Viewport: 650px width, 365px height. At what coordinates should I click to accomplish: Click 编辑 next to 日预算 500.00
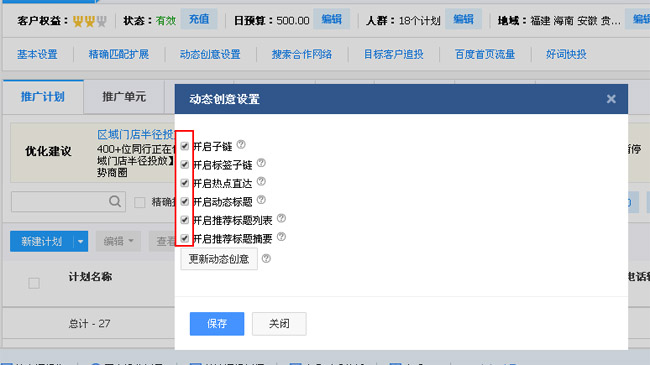(x=332, y=19)
